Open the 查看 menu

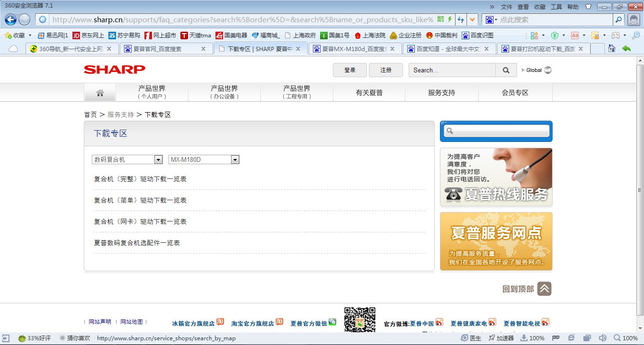tap(523, 7)
